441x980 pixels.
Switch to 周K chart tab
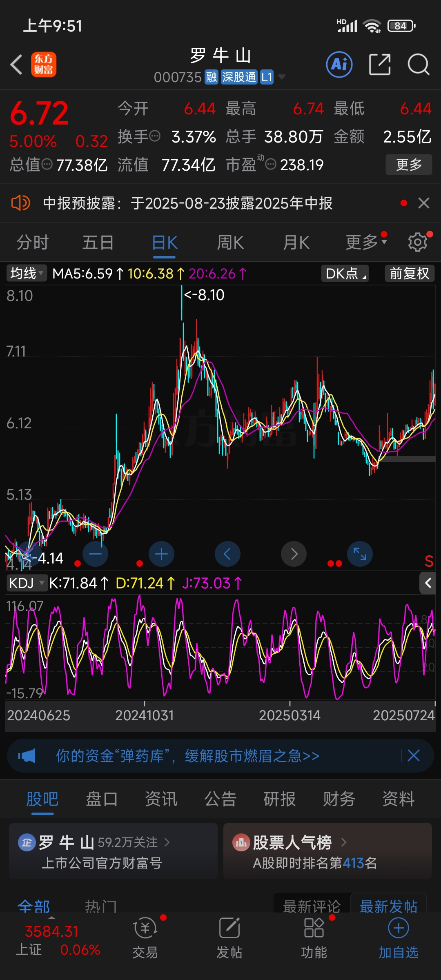[230, 242]
